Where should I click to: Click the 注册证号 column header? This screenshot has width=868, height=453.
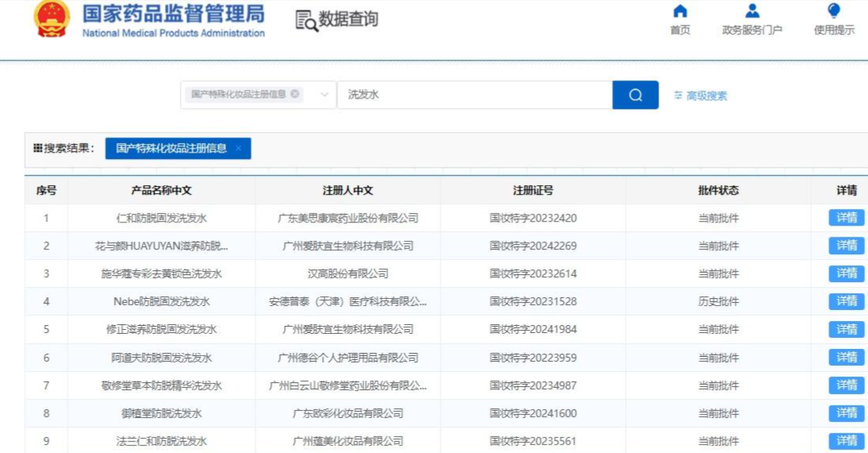tap(533, 191)
